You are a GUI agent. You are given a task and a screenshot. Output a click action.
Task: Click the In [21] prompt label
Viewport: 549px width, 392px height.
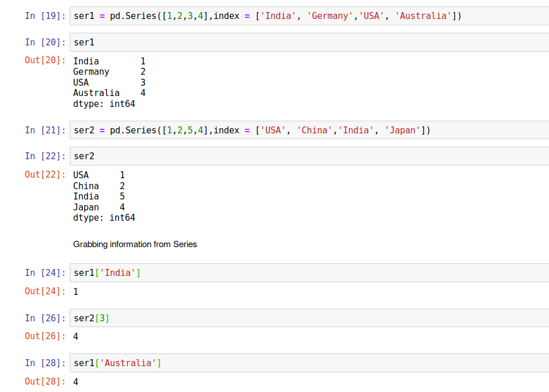coord(45,130)
